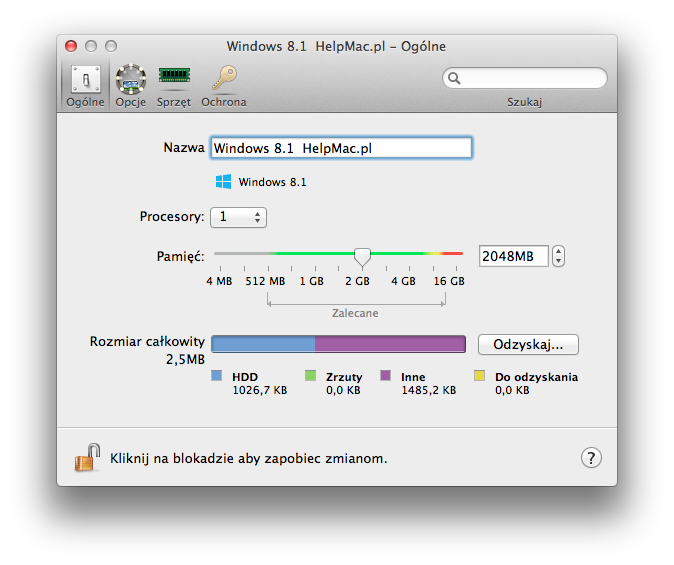Expand the Procesory dropdown

(x=238, y=217)
